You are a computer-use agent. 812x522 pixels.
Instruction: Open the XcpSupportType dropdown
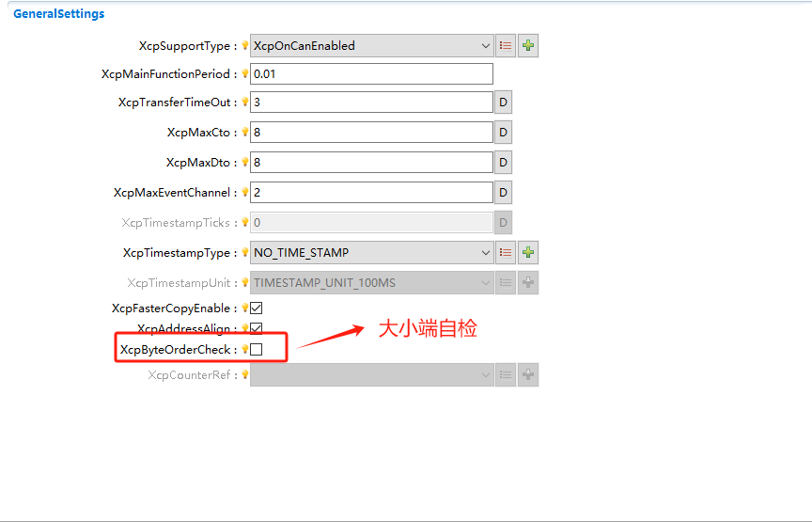coord(371,45)
